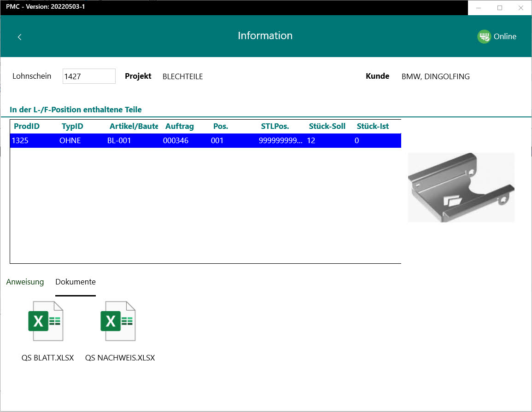532x412 pixels.
Task: Minimize the PMC window
Action: point(479,8)
